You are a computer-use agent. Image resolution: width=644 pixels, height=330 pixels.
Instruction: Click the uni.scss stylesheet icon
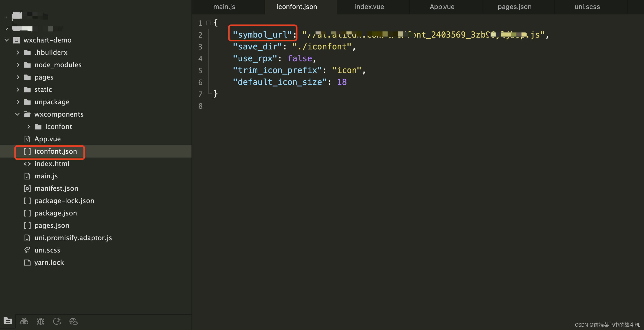point(27,250)
